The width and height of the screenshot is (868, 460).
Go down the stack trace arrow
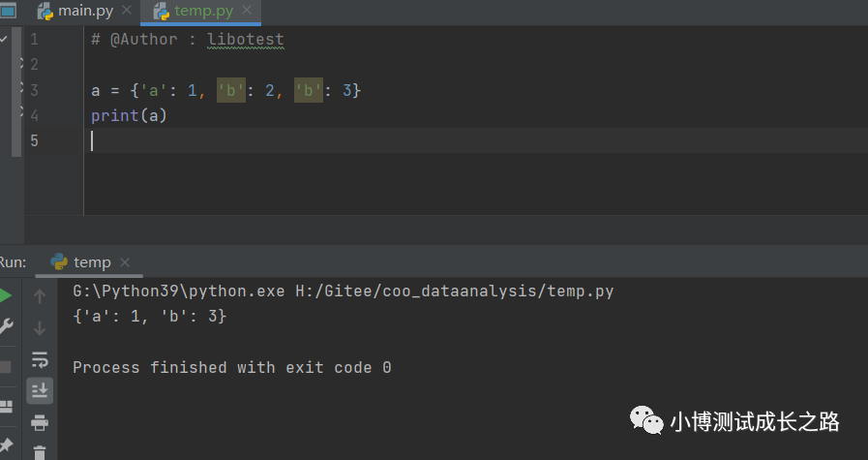[x=40, y=328]
